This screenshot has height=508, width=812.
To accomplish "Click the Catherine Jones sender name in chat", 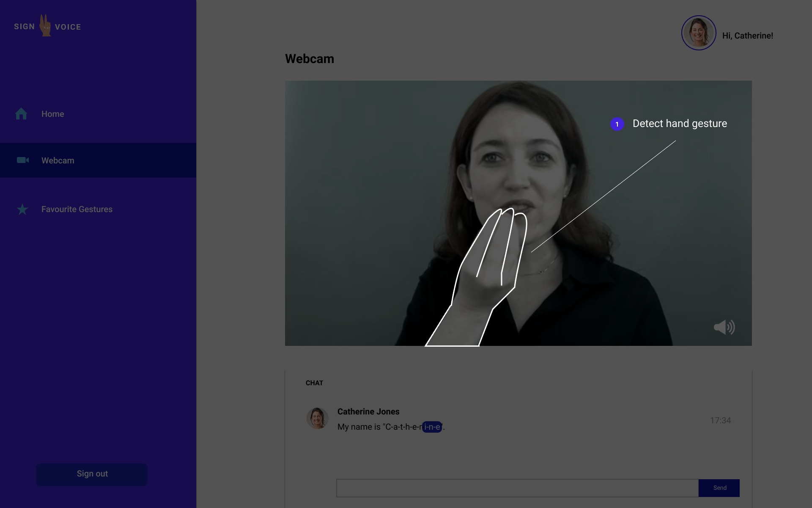I will [x=368, y=411].
